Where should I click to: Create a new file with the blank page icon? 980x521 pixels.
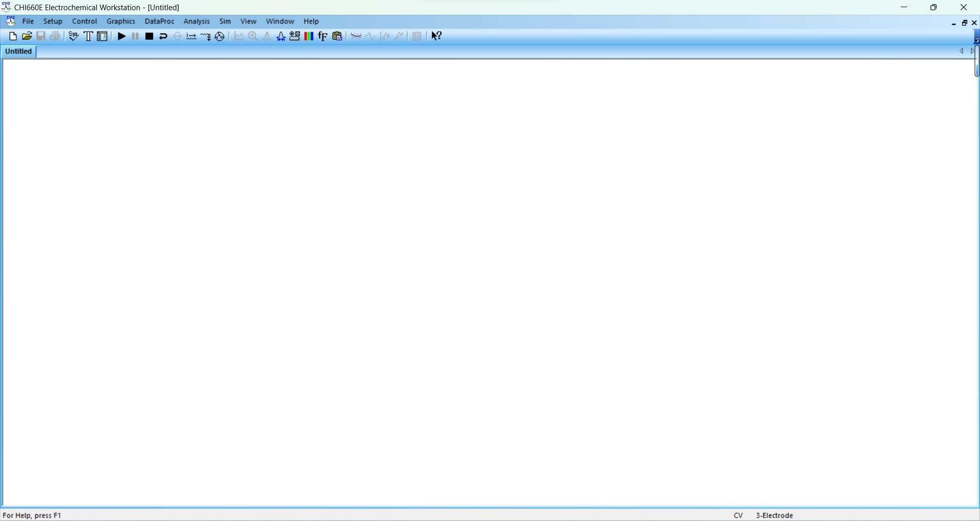coord(13,36)
